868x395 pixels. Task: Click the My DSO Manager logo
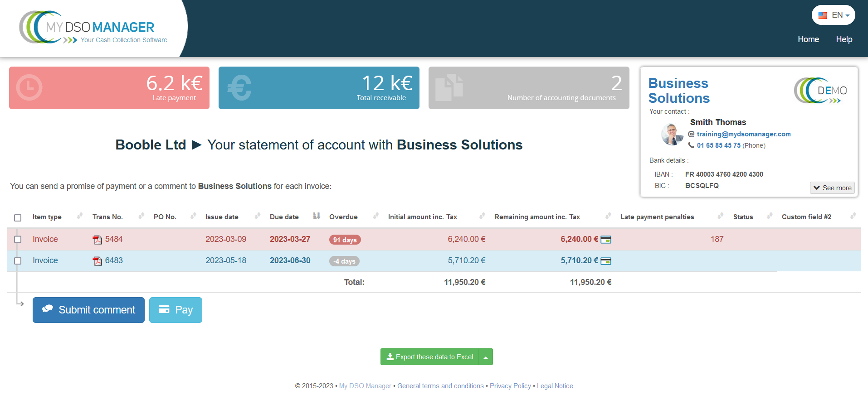click(x=93, y=28)
